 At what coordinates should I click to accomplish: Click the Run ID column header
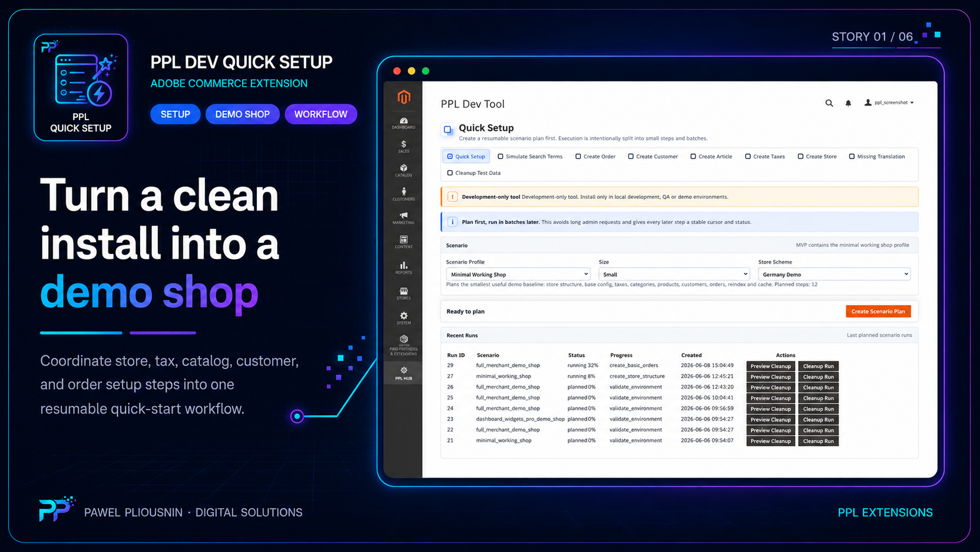tap(456, 355)
